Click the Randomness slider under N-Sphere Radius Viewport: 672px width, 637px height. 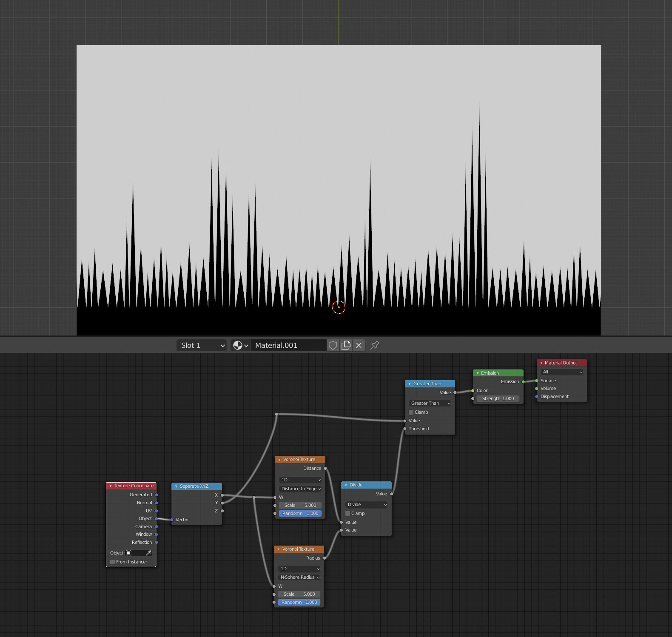tap(299, 602)
